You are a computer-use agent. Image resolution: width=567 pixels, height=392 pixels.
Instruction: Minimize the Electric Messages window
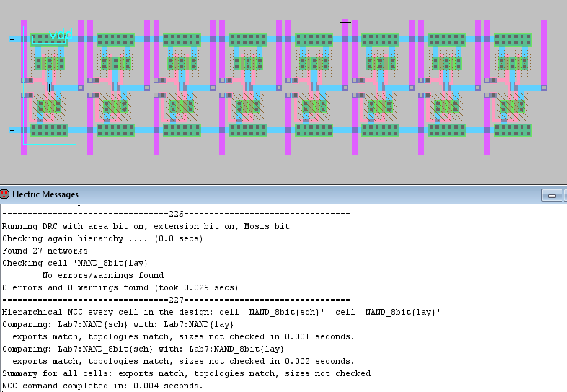552,195
